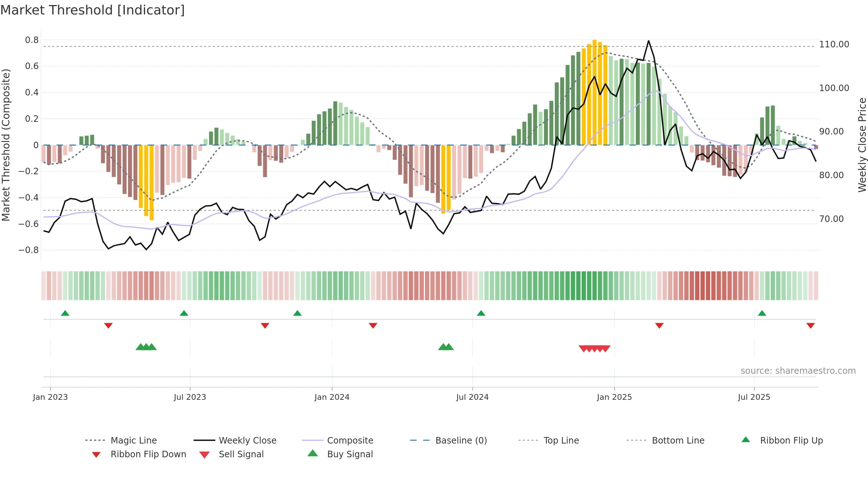The height and width of the screenshot is (488, 868).
Task: Click the 100.00 price axis label
Action: (x=834, y=88)
